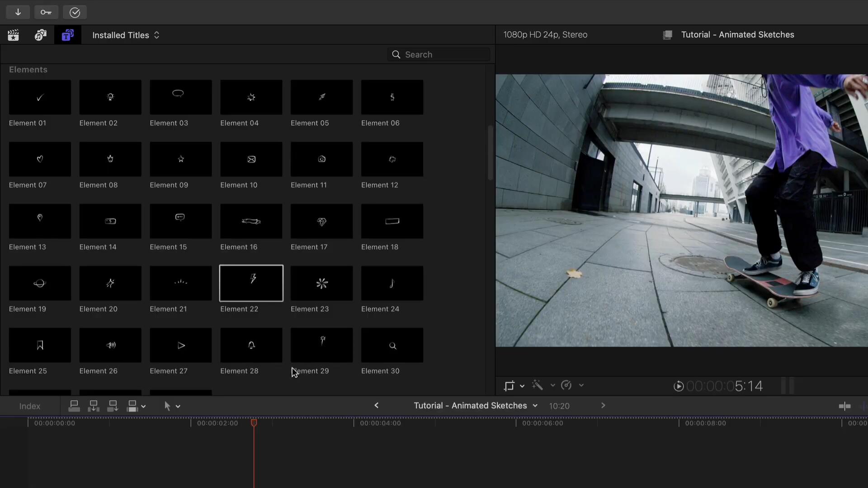
Task: Click the background tasks checkmark icon
Action: [75, 12]
